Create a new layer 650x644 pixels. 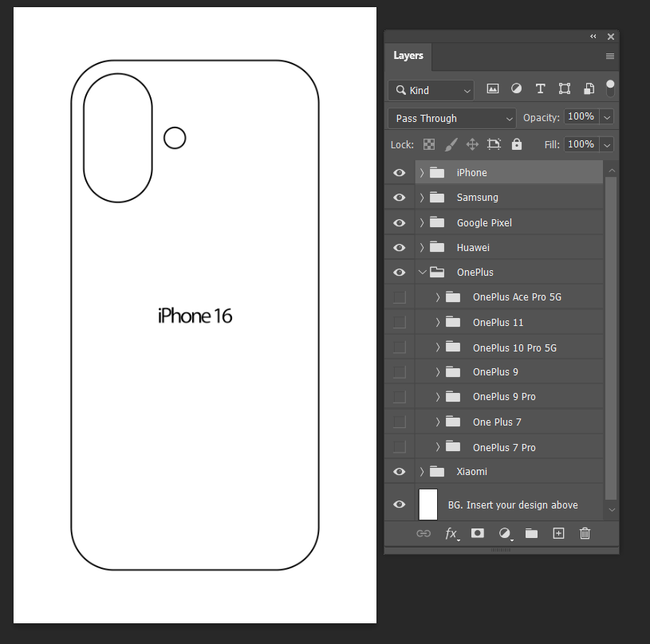(558, 533)
